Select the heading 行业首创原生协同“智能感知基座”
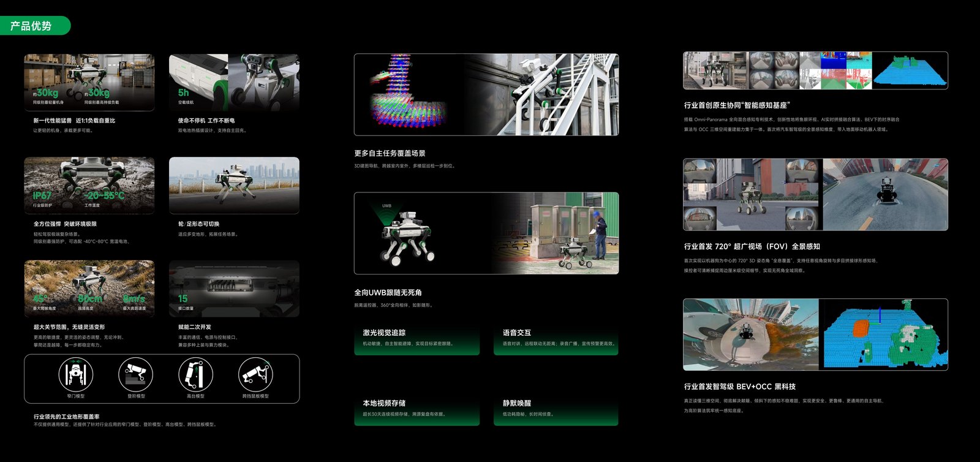Image resolution: width=980 pixels, height=462 pixels. coord(737,105)
